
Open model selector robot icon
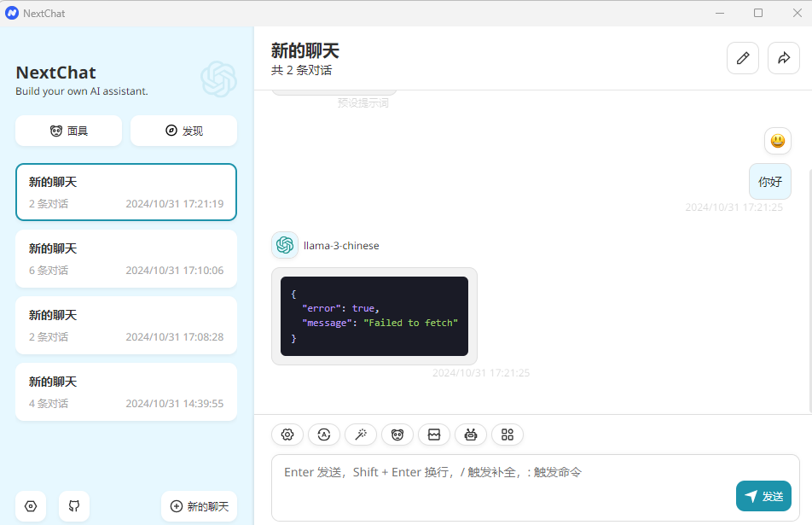[471, 435]
